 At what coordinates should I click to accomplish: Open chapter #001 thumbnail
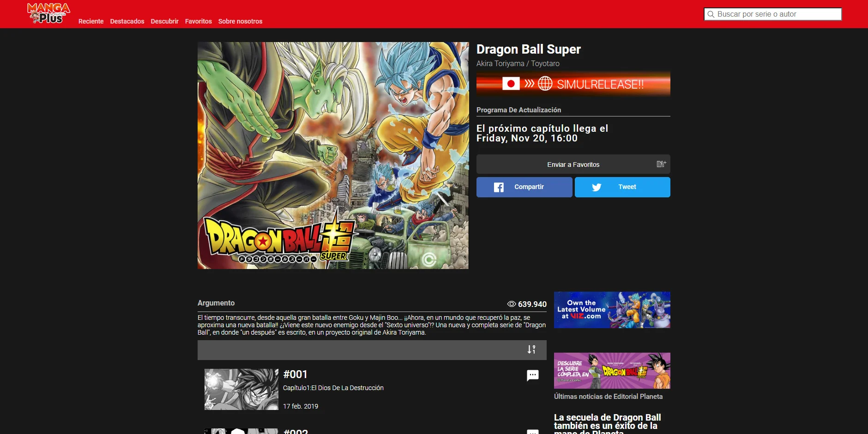click(241, 389)
